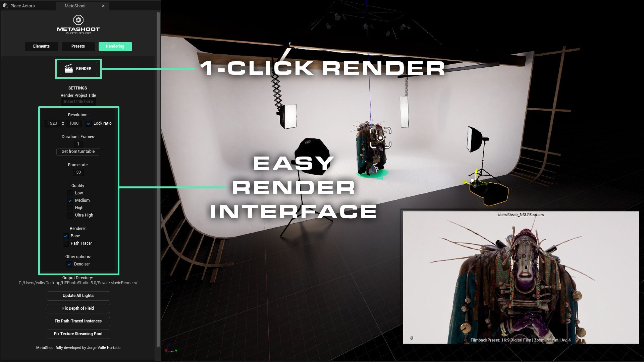
Task: Enable the Medium quality radio button
Action: (70, 200)
